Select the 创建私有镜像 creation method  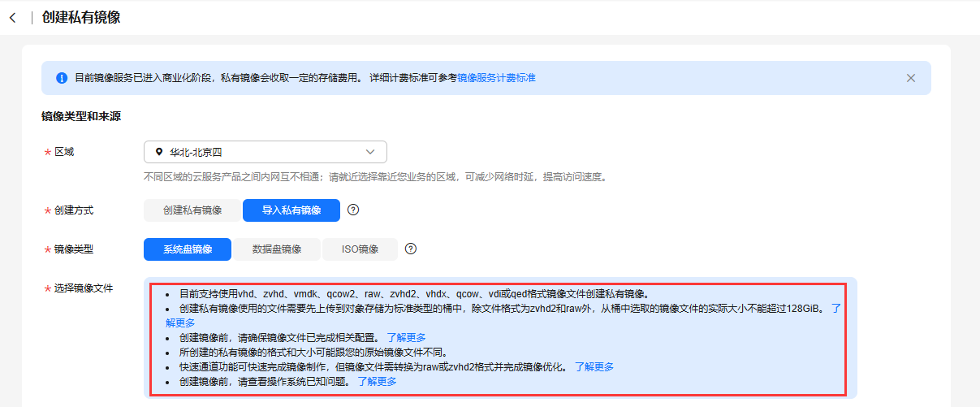click(x=192, y=210)
